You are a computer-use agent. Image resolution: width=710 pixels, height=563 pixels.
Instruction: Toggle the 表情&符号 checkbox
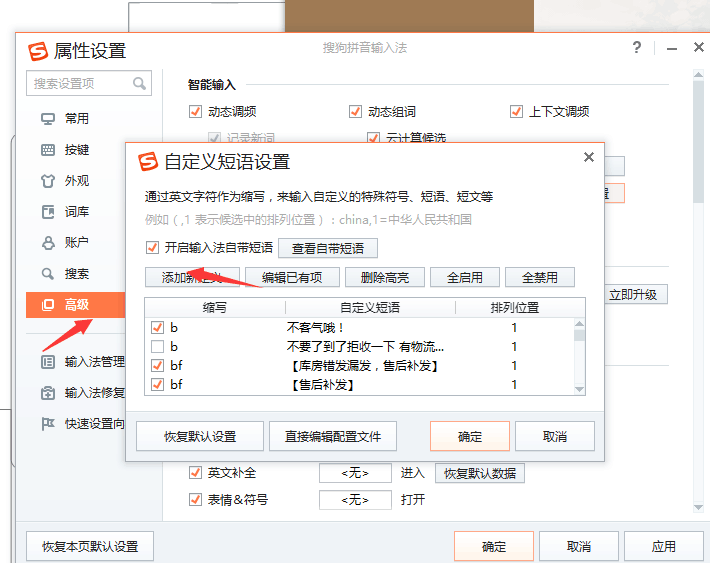click(195, 500)
